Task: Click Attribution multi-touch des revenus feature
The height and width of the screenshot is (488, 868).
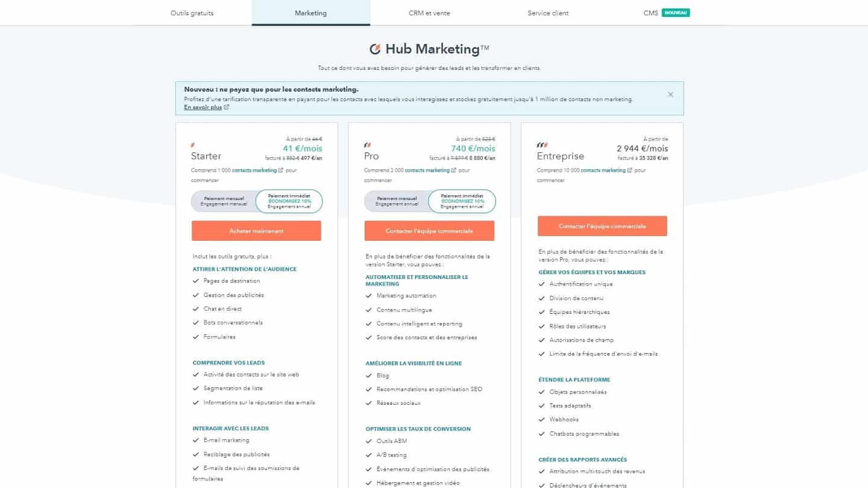Action: (597, 471)
